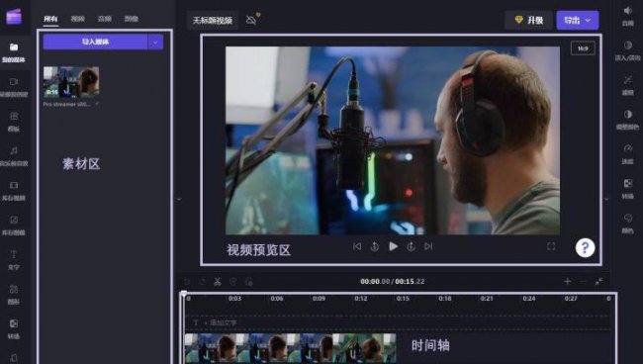Viewport: 643px width, 364px height.
Task: Open the Fade in/out panel on right
Action: (628, 50)
